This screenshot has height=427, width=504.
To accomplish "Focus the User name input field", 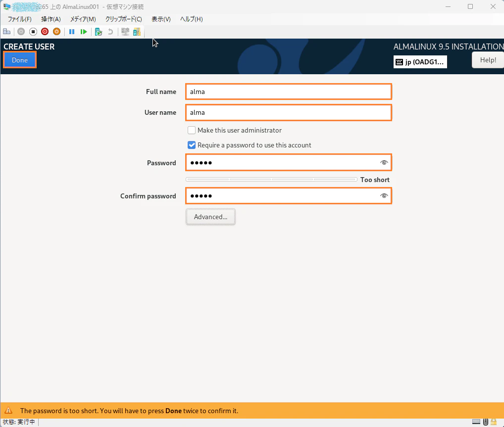I will 288,112.
